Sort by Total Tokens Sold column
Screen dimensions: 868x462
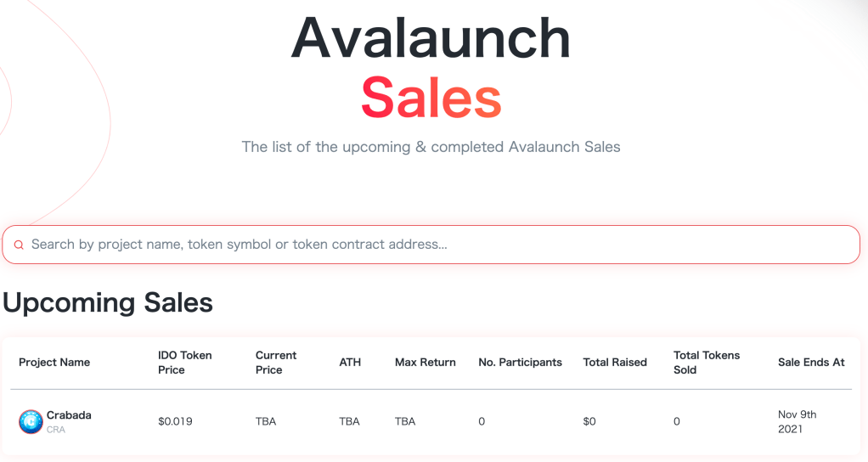tap(707, 363)
